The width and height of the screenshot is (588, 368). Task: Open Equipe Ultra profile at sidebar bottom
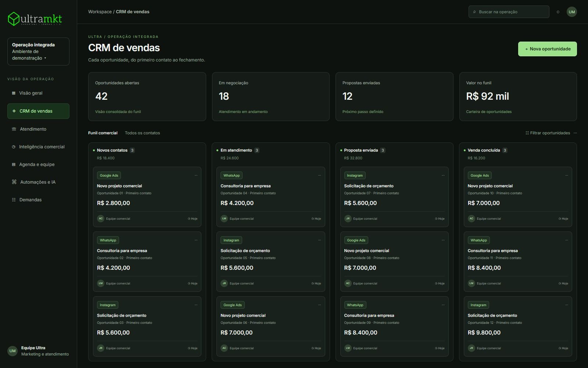pyautogui.click(x=38, y=351)
